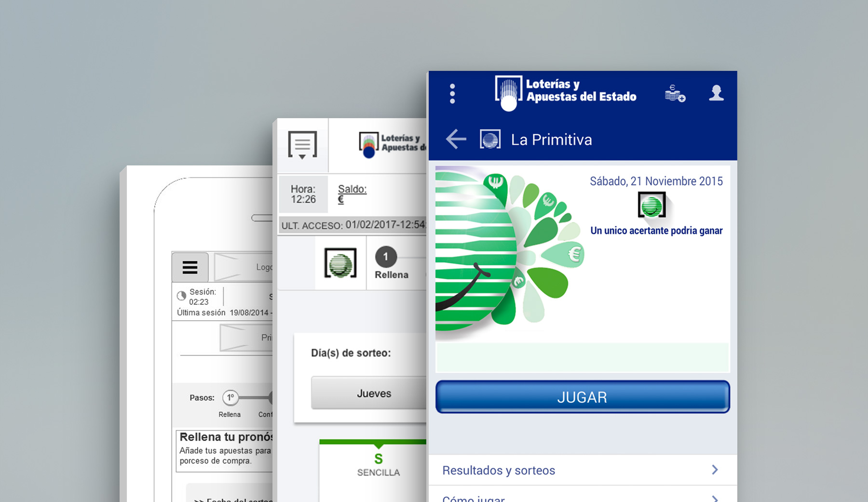The image size is (868, 502).
Task: Tap the Última sesión 19/08/2014 text
Action: pyautogui.click(x=224, y=312)
